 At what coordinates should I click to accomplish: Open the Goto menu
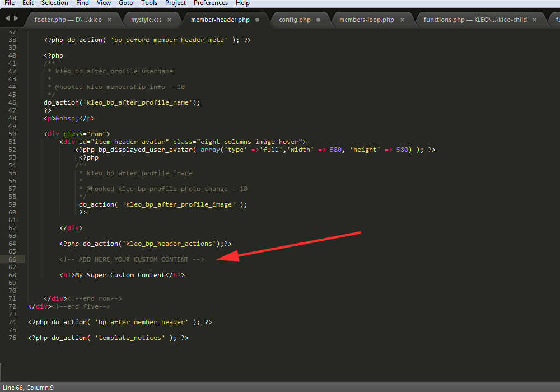[125, 3]
